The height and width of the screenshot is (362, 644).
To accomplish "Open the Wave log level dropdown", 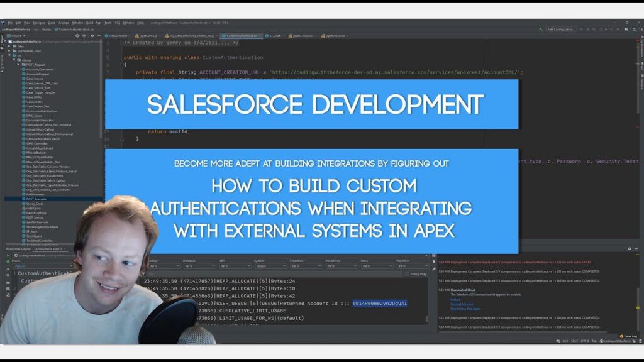I will click(377, 266).
